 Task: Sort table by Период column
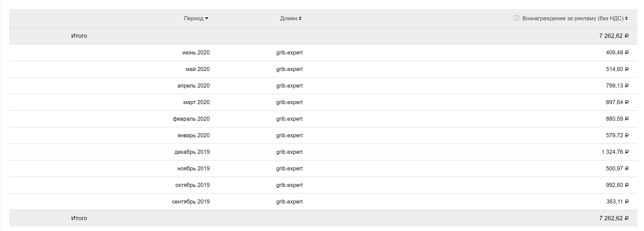point(196,18)
